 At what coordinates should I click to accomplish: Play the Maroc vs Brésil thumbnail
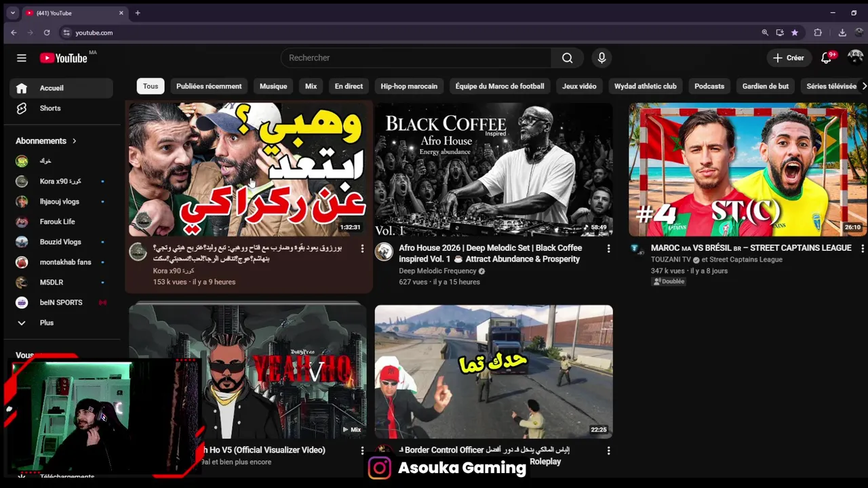pos(747,169)
